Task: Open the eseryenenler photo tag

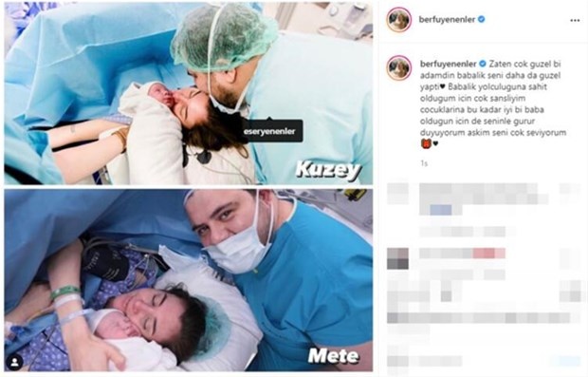Action: tap(269, 131)
